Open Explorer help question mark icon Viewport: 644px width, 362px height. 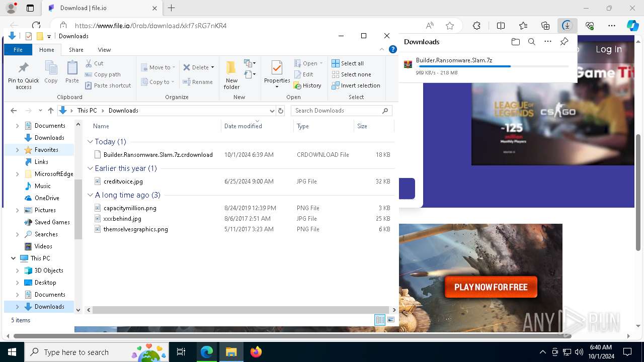click(x=393, y=49)
